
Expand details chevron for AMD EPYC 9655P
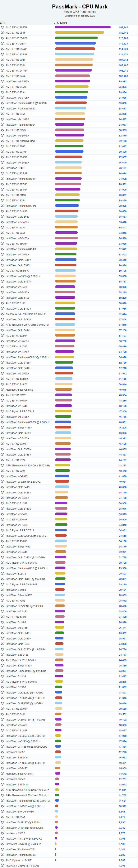pos(2,27)
